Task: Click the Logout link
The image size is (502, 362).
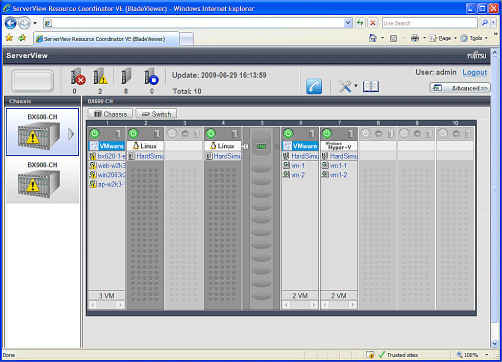Action: point(475,72)
